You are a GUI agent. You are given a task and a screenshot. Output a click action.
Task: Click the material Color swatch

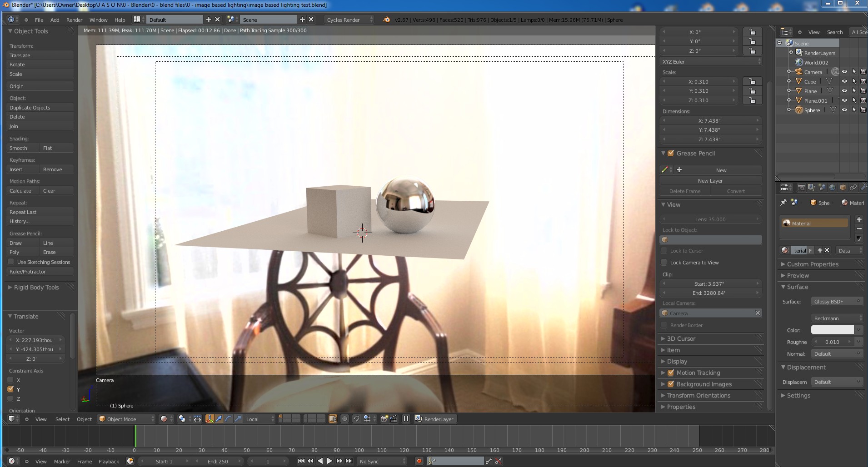(833, 330)
